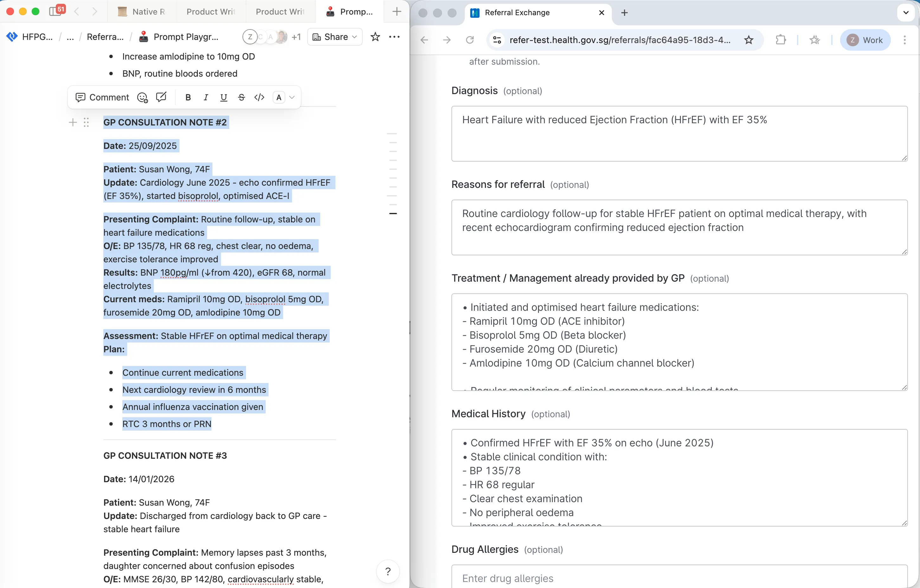Click the suggest edit icon beside Comment
Viewport: 920px width, 588px height.
[x=161, y=97]
